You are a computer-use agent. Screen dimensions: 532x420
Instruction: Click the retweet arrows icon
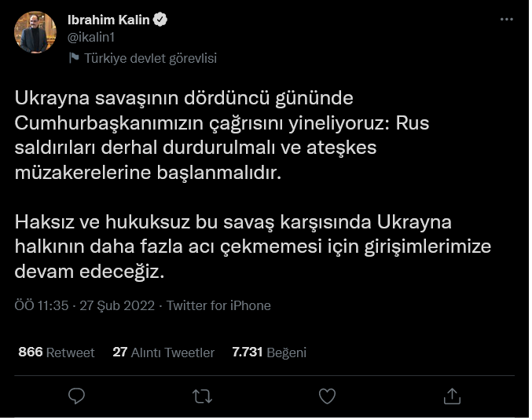click(202, 396)
